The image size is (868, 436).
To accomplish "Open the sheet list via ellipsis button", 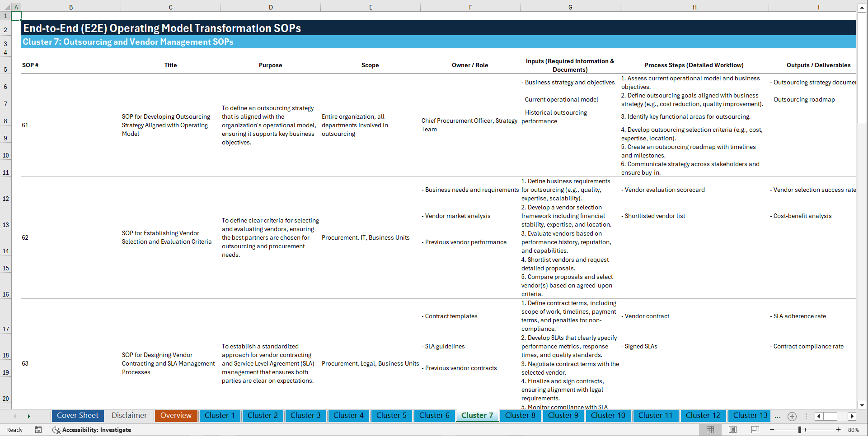I will tap(778, 416).
